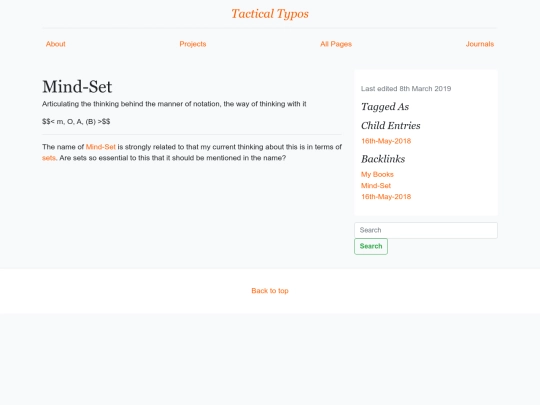This screenshot has height=405, width=540.
Task: Click the green Search button
Action: (x=371, y=246)
